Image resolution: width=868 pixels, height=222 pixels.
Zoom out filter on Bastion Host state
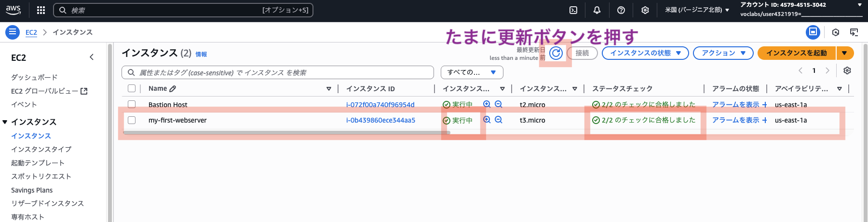(499, 104)
